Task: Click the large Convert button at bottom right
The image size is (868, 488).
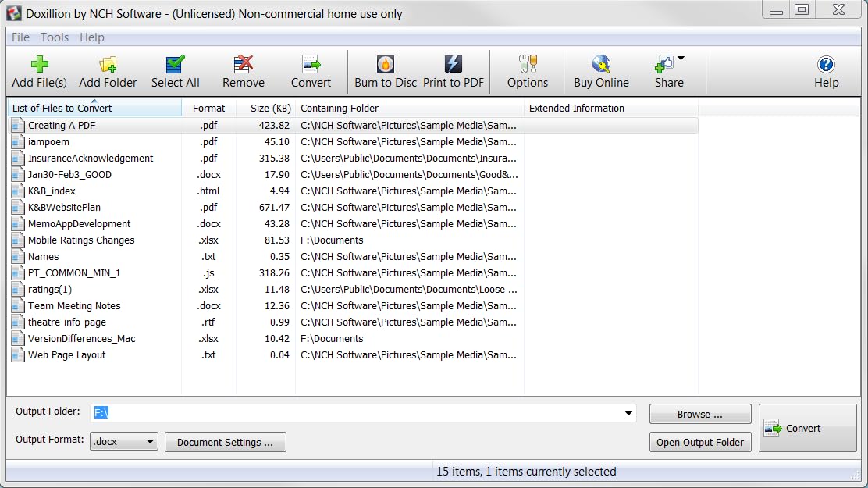Action: click(x=808, y=428)
